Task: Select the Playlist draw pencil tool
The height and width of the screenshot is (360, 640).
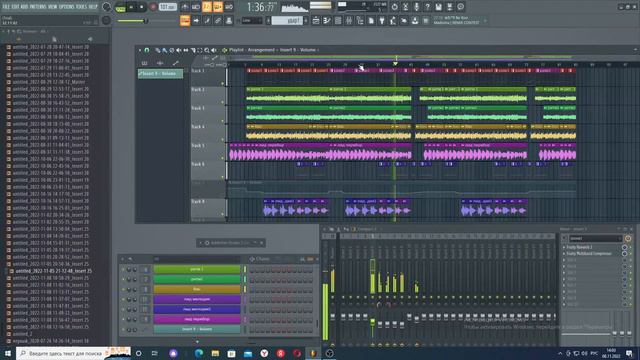Action: 158,50
